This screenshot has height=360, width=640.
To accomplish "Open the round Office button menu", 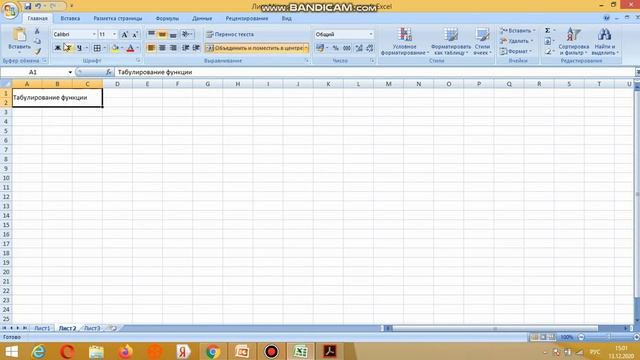I will pyautogui.click(x=10, y=10).
